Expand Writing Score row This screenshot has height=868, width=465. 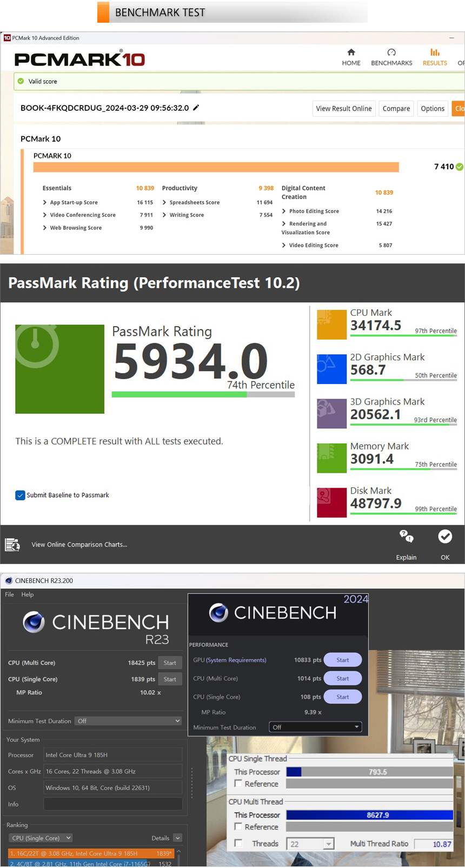(164, 215)
